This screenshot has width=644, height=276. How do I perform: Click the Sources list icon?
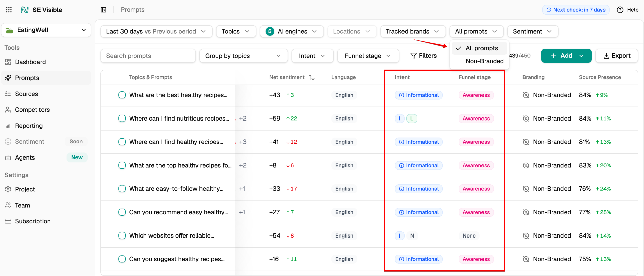pyautogui.click(x=8, y=94)
